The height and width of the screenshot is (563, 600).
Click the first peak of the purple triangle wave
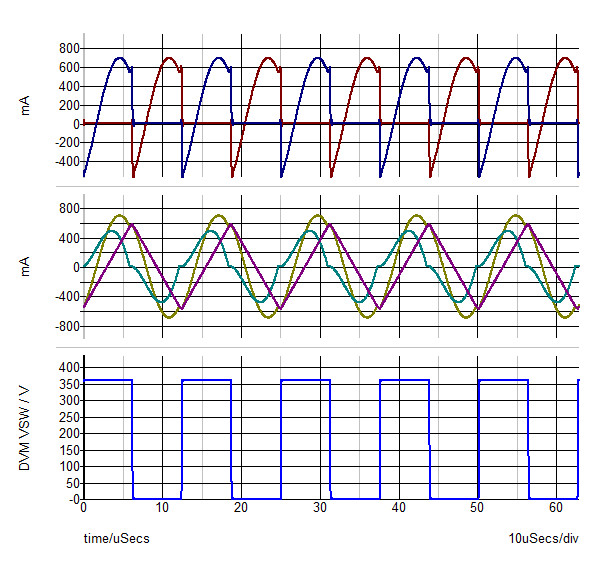tap(133, 224)
